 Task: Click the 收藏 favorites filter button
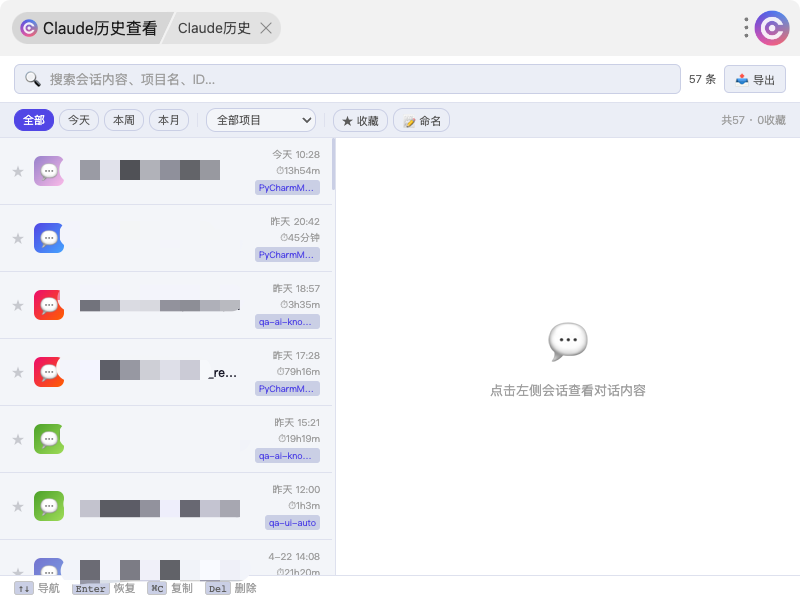point(360,120)
